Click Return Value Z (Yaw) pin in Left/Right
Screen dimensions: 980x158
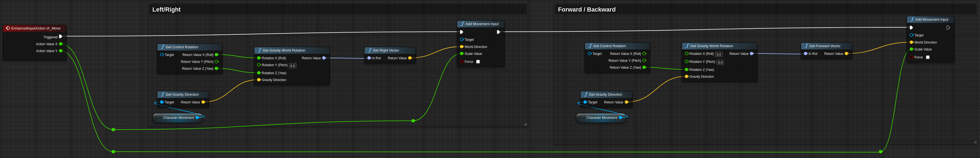coord(216,69)
